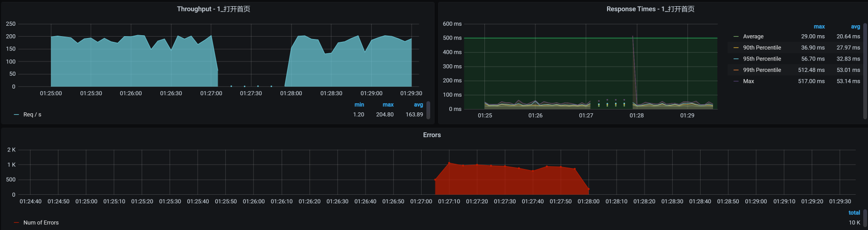The height and width of the screenshot is (230, 868).
Task: Click the Average series green color marker
Action: coord(736,37)
